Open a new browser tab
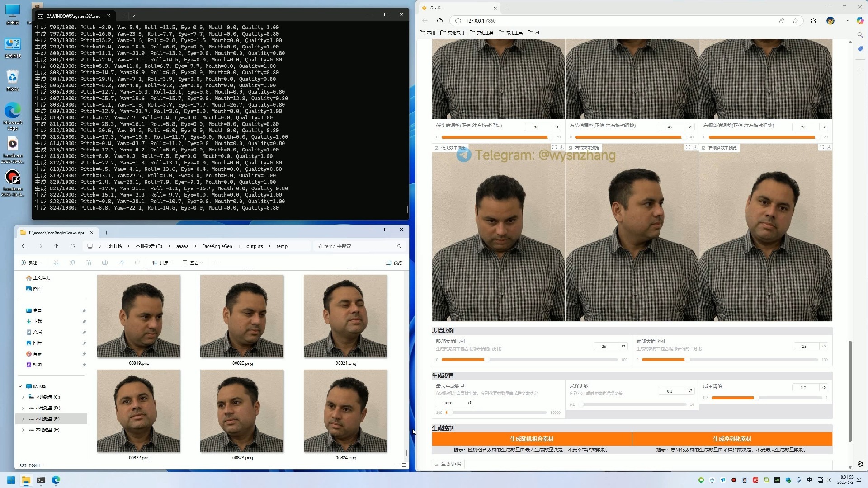Image resolution: width=868 pixels, height=488 pixels. [508, 8]
